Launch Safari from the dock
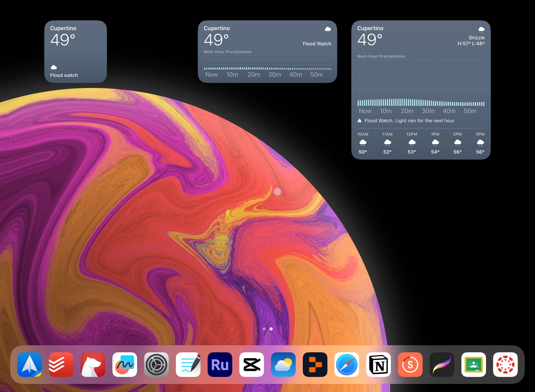The height and width of the screenshot is (392, 535). 347,364
